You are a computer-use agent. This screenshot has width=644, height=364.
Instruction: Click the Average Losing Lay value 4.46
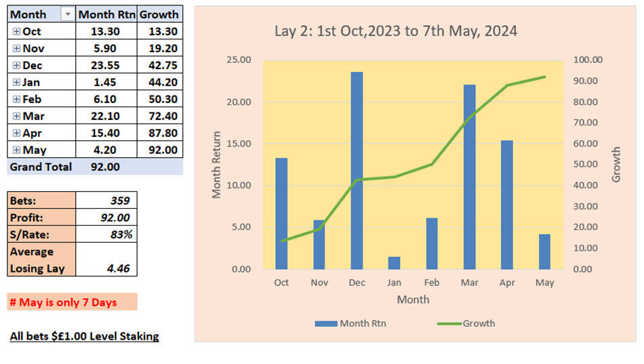coord(106,268)
